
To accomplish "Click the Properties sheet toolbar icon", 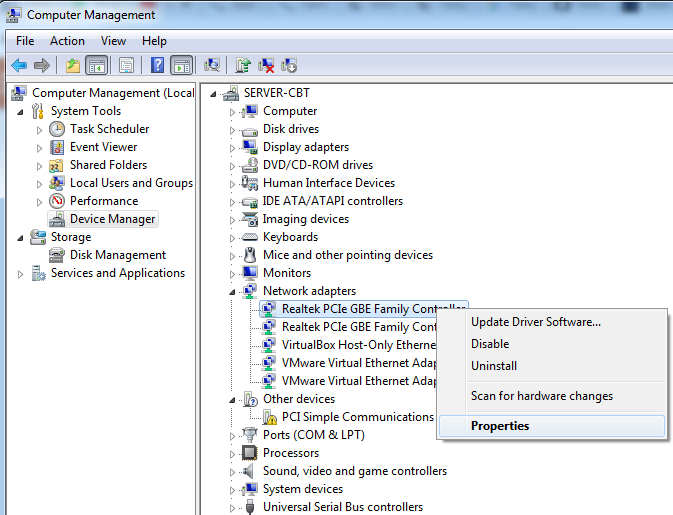I will point(126,66).
